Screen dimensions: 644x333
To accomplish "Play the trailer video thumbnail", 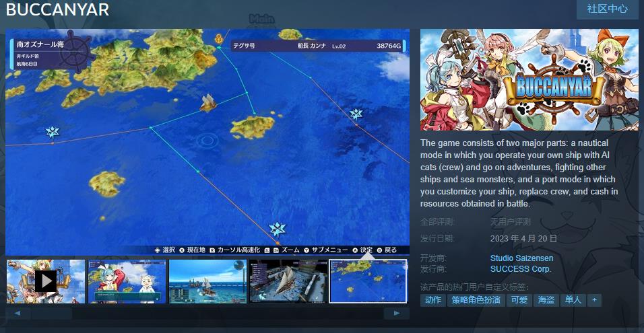I will [x=46, y=281].
